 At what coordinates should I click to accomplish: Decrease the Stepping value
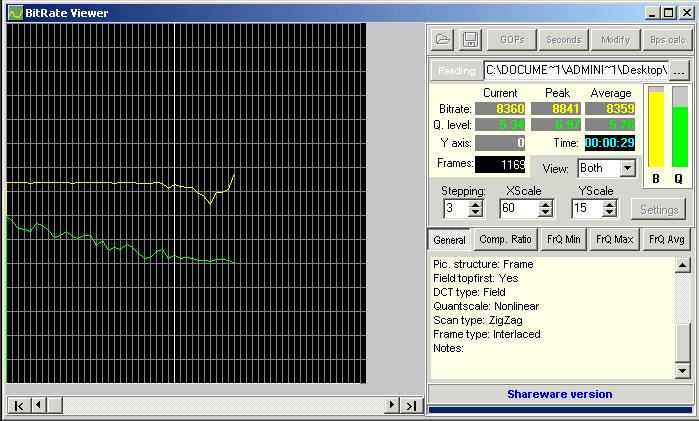click(476, 213)
